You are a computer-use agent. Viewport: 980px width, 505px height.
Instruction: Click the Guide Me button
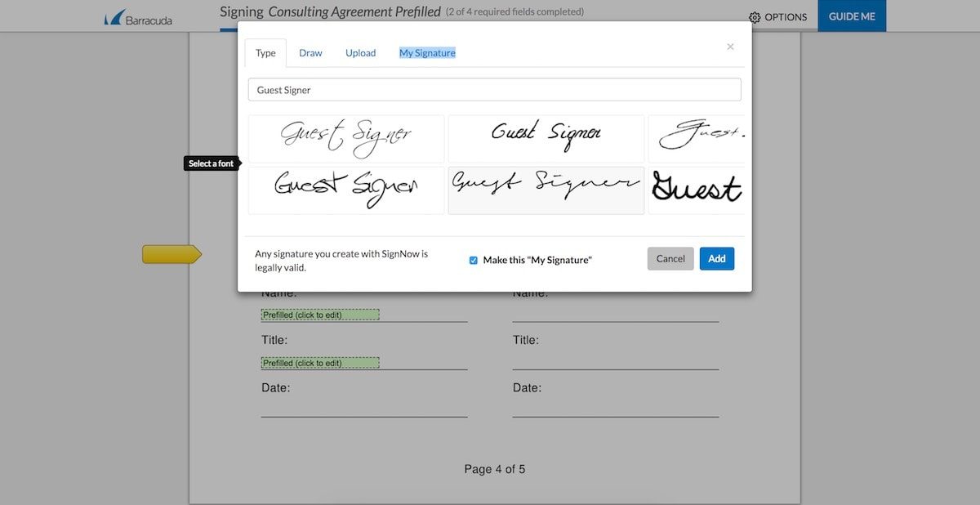852,16
